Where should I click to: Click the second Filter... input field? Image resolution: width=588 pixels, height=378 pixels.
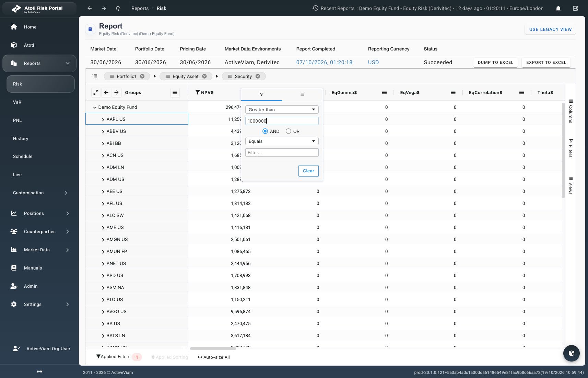pos(282,152)
